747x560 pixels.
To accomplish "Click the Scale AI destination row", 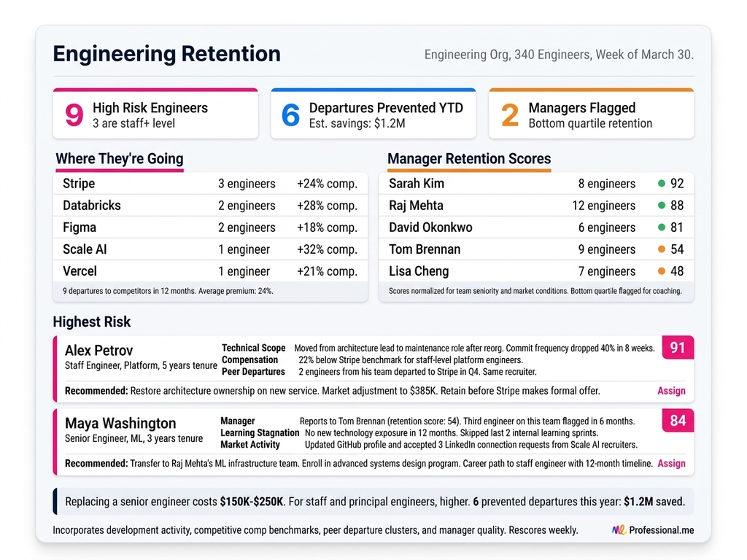I will click(x=210, y=249).
